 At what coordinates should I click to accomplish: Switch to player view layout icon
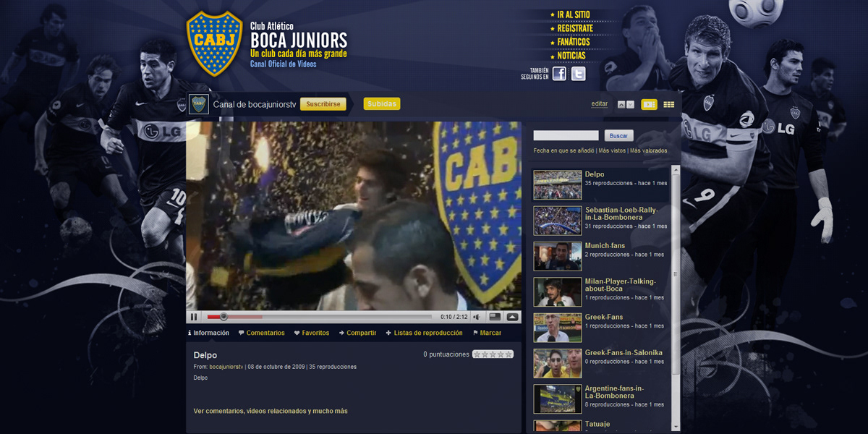[649, 104]
